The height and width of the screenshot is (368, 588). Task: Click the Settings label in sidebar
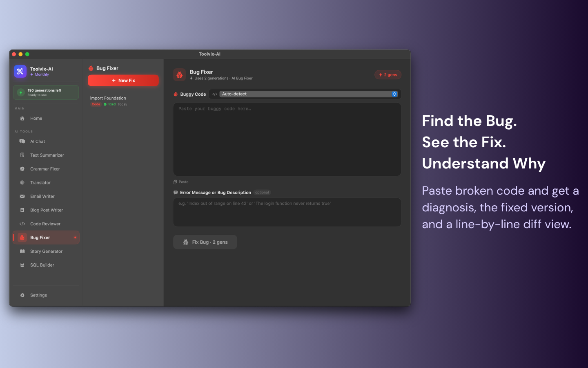point(38,295)
